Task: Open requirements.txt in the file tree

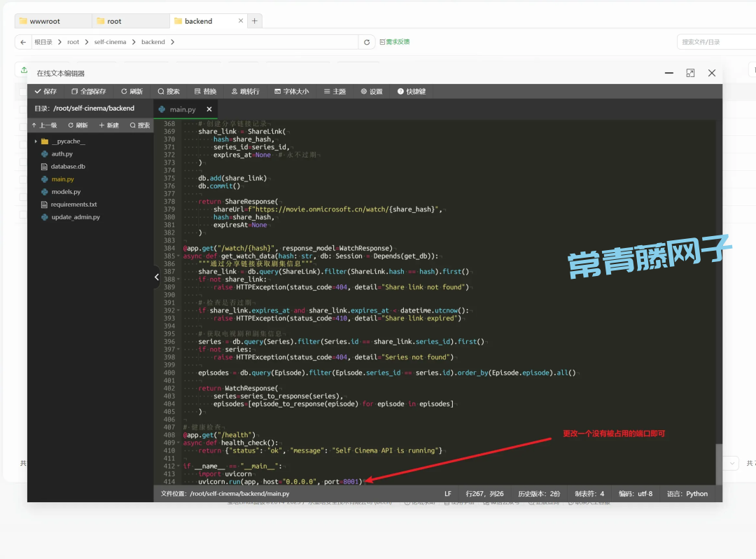Action: [73, 205]
